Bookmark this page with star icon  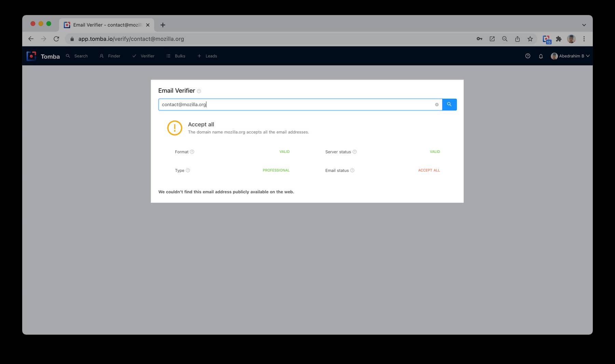pyautogui.click(x=530, y=39)
